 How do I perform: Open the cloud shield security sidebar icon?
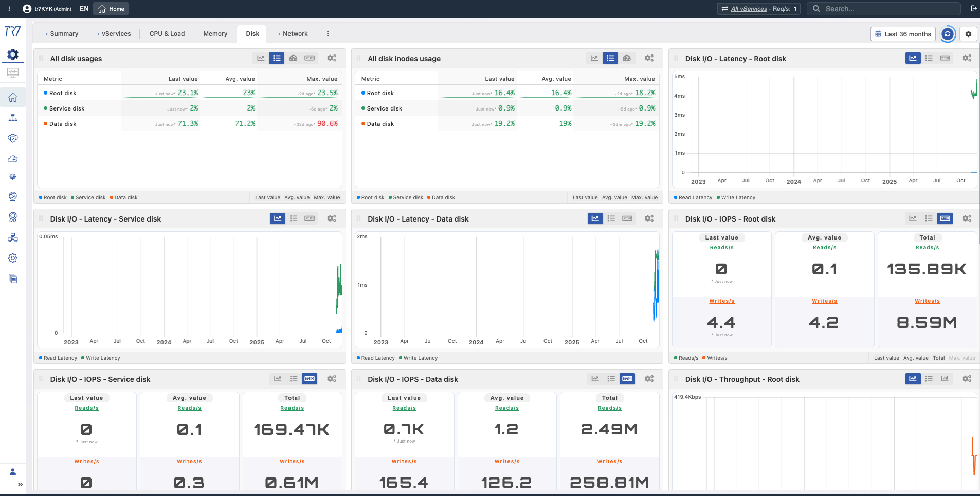[13, 138]
